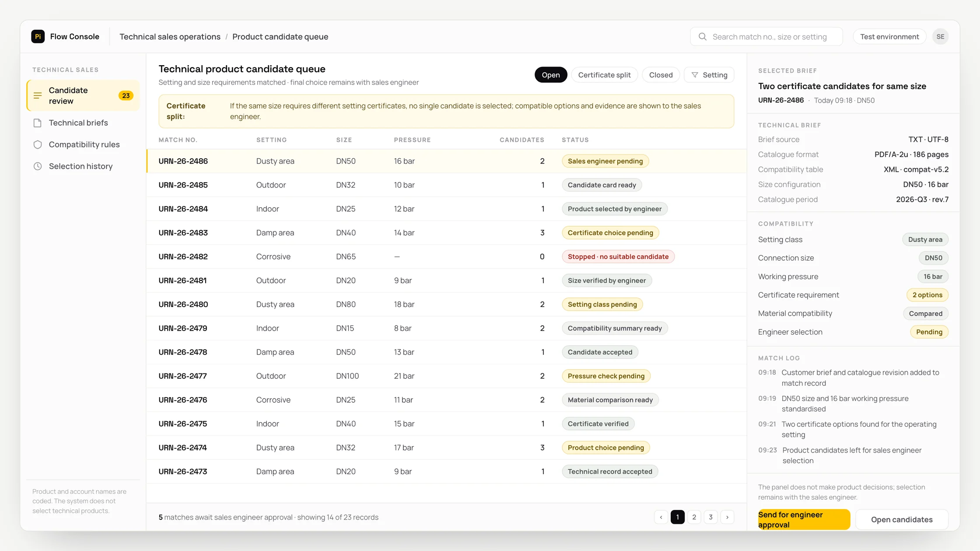The width and height of the screenshot is (980, 551).
Task: Open the Test environment selector
Action: [889, 37]
